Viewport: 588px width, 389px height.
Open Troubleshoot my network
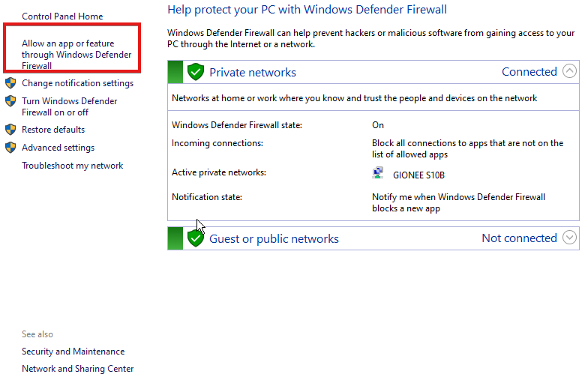(72, 166)
